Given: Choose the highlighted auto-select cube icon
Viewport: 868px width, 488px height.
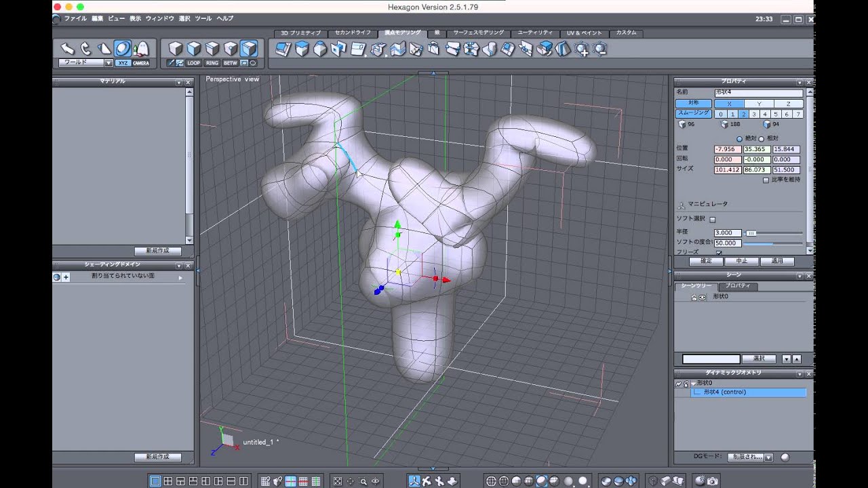Looking at the screenshot, I should point(249,48).
